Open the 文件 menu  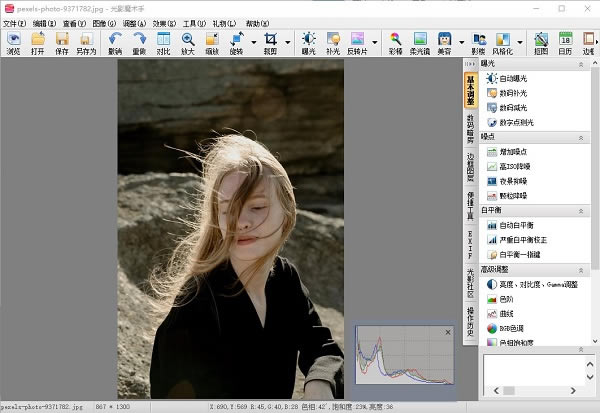pos(15,24)
